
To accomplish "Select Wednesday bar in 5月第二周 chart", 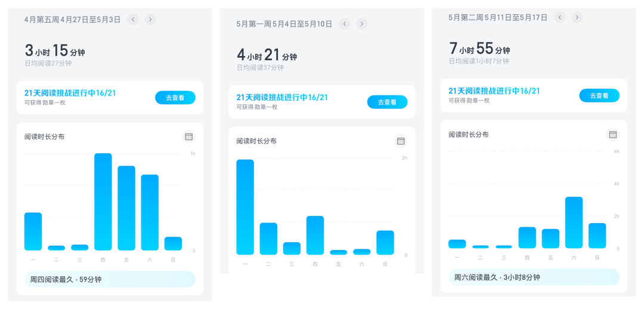I will click(x=504, y=246).
